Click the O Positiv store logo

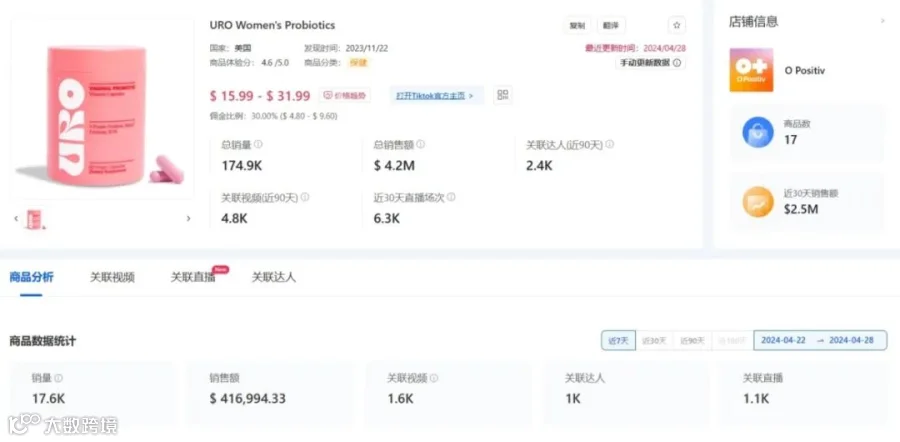click(751, 70)
